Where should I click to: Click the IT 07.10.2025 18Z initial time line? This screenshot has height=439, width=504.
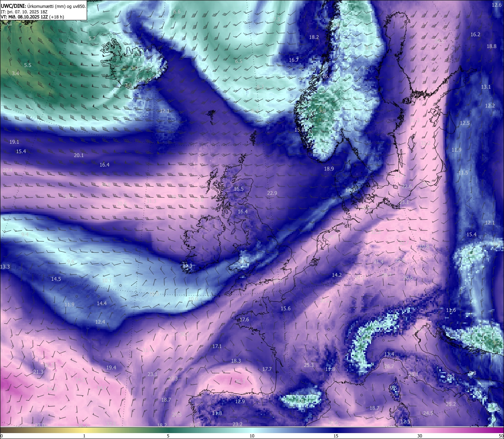pos(24,11)
